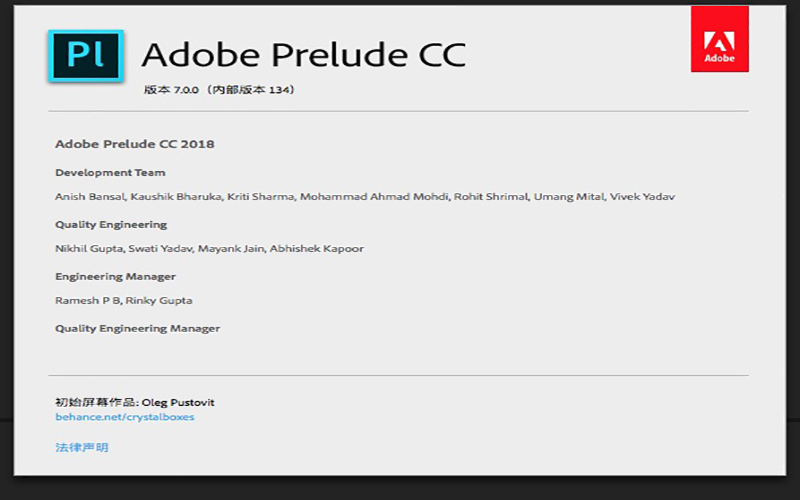Click the Engineering Manager heading
Image resolution: width=800 pixels, height=500 pixels.
tap(115, 277)
